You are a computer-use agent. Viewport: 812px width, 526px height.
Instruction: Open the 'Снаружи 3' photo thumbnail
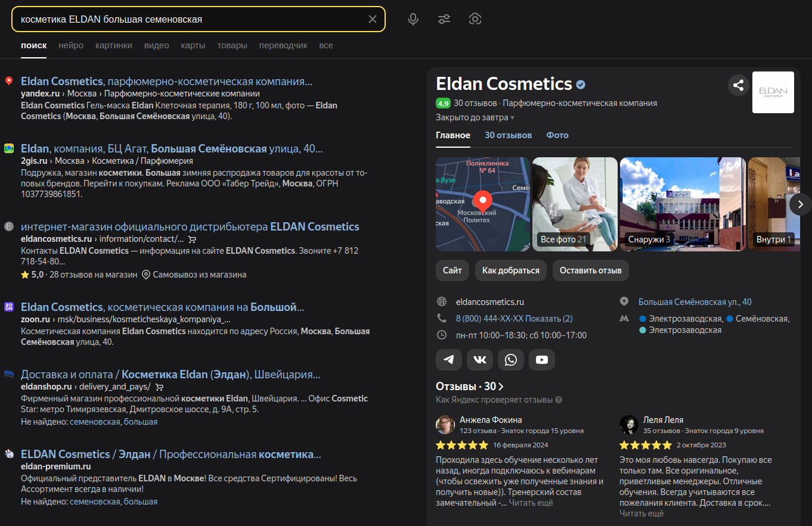click(683, 204)
